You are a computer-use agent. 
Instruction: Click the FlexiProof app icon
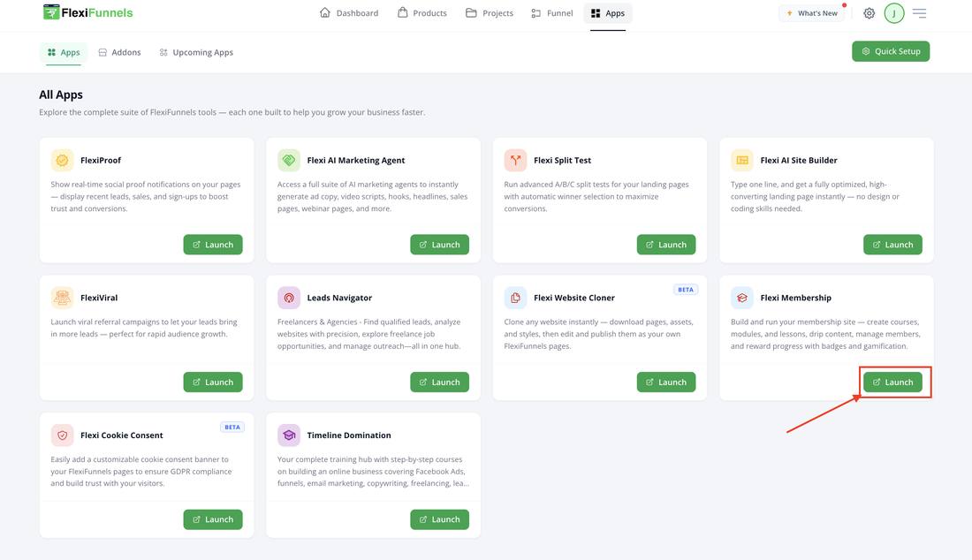(x=62, y=161)
